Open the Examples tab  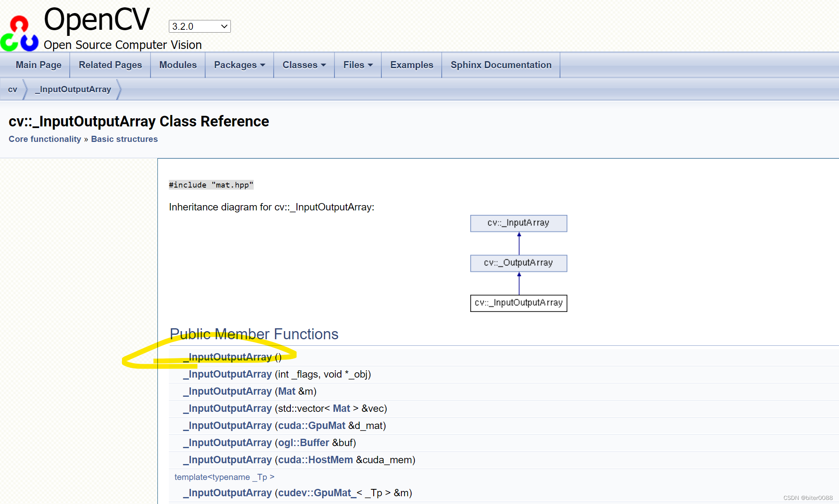point(412,65)
